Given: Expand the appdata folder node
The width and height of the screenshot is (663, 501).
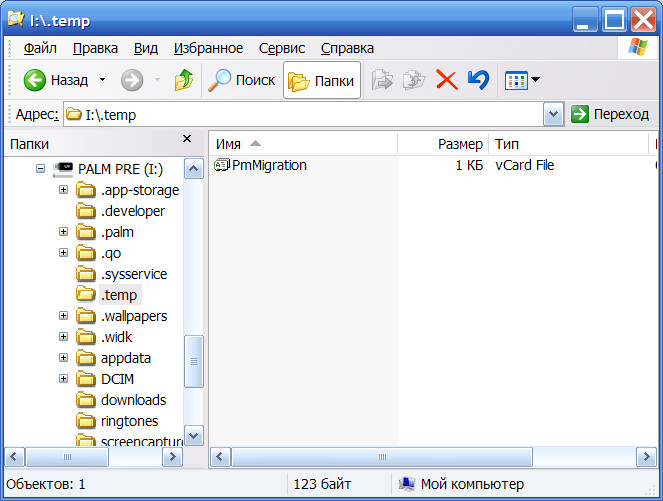Looking at the screenshot, I should click(x=63, y=358).
